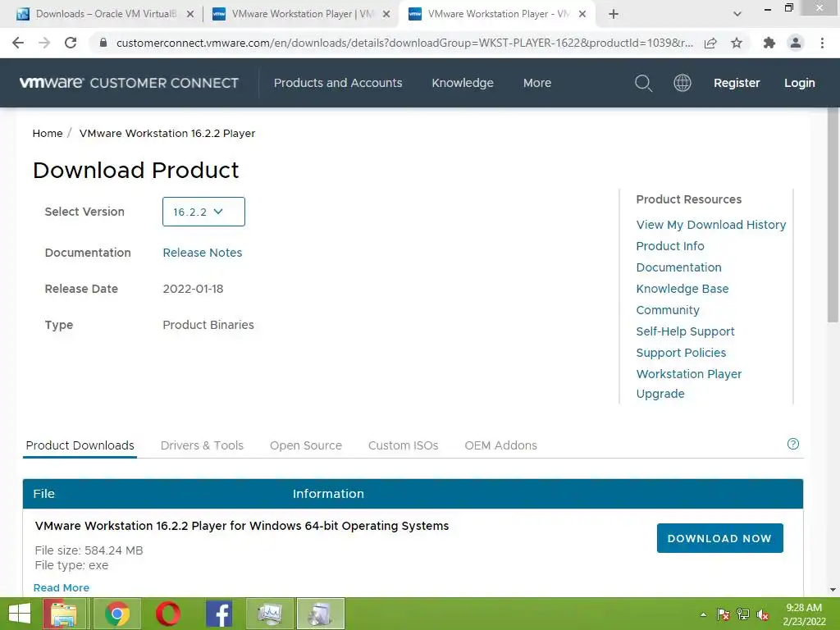Switch to Open Source tab
The height and width of the screenshot is (630, 840).
(306, 445)
